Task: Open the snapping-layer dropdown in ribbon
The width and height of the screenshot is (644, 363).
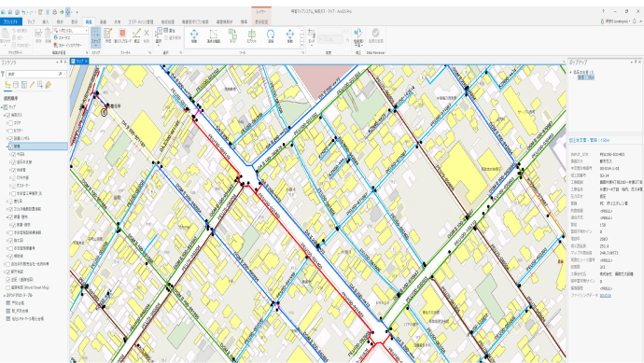Action: coord(71,31)
